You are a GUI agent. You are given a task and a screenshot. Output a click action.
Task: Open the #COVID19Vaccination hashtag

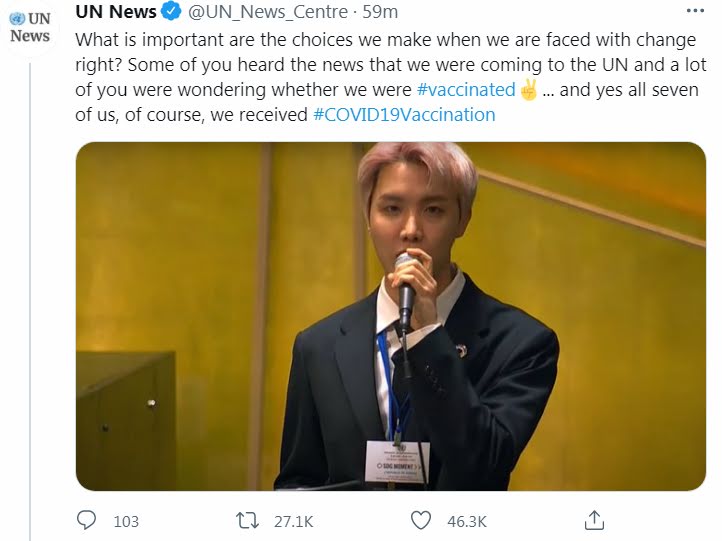coord(404,115)
